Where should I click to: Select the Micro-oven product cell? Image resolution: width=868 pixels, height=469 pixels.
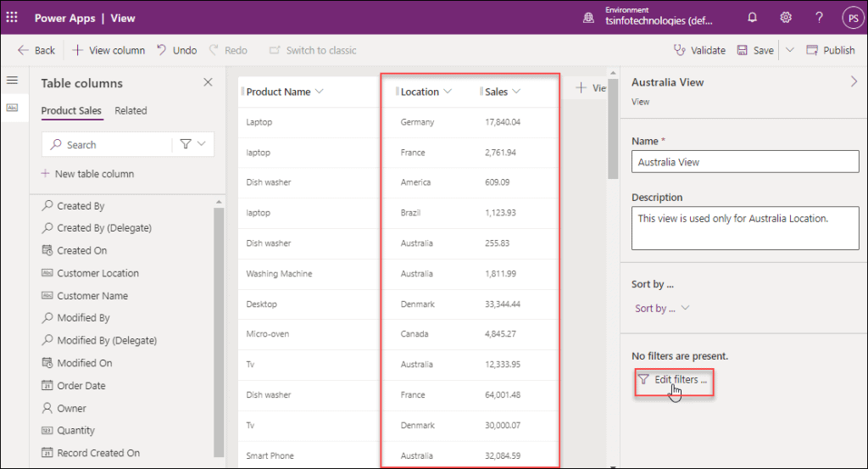tap(267, 334)
